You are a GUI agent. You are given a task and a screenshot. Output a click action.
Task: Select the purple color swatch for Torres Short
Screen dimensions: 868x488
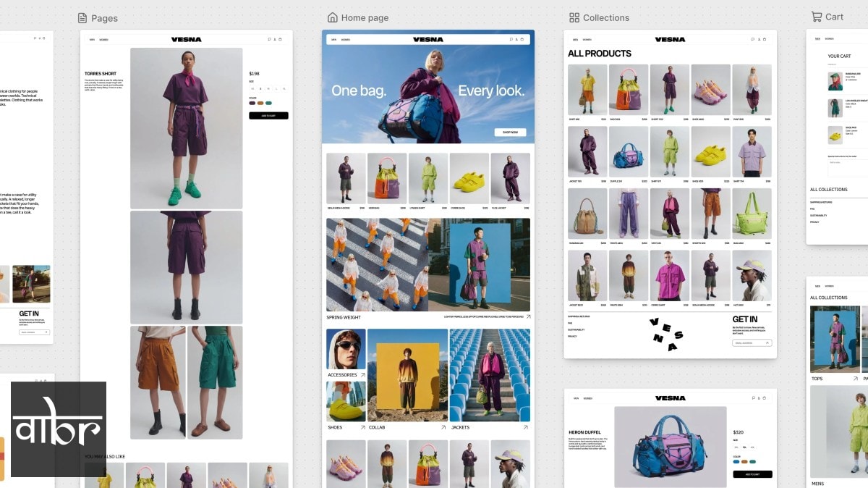click(252, 103)
